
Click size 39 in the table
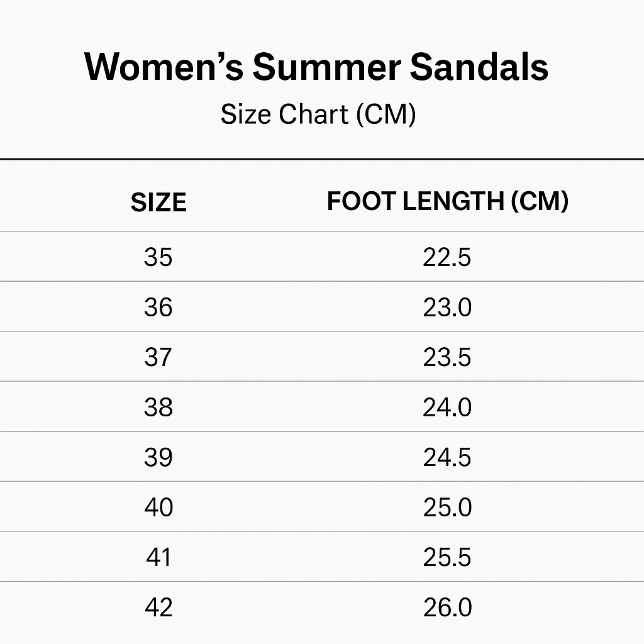(x=158, y=457)
